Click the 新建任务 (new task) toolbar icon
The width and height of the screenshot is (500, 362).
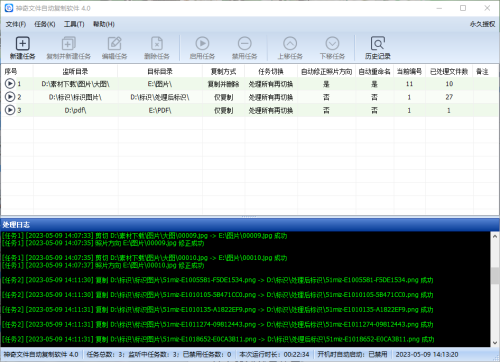click(22, 44)
